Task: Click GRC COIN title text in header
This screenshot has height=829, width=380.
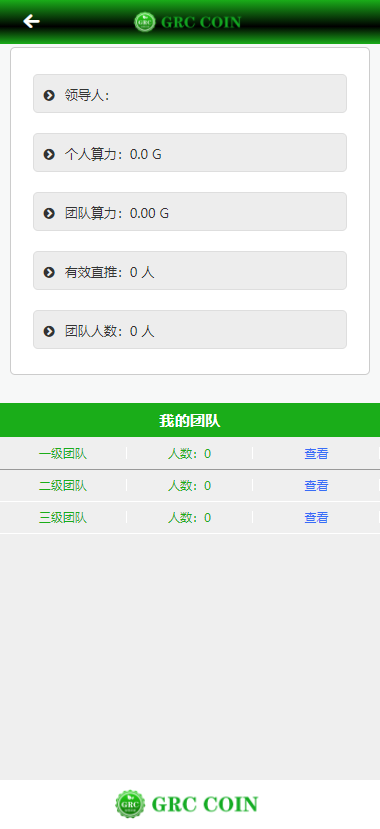Action: [x=201, y=22]
